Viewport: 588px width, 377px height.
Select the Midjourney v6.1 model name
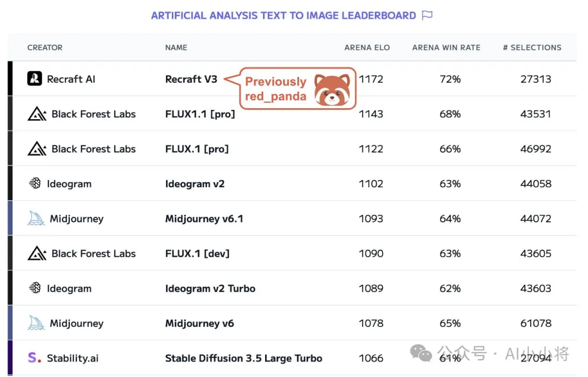tap(204, 219)
